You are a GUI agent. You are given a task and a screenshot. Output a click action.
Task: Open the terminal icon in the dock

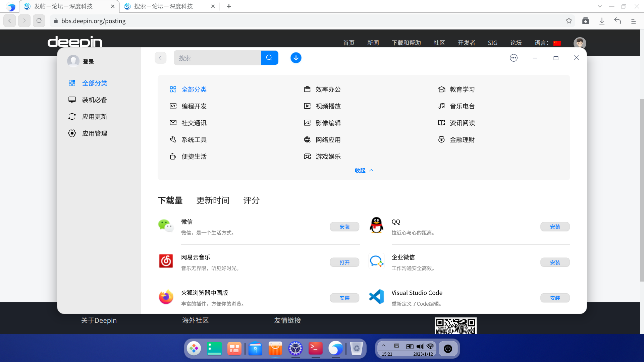tap(315, 349)
